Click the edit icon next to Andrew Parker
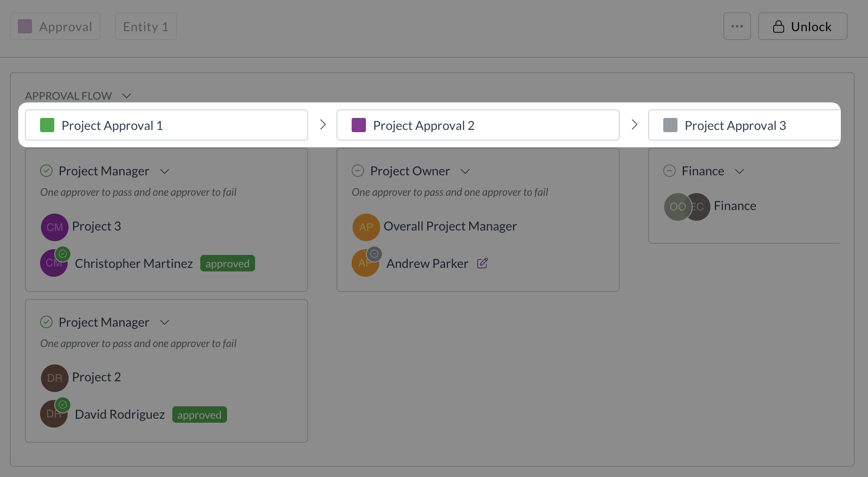This screenshot has height=477, width=868. tap(483, 263)
